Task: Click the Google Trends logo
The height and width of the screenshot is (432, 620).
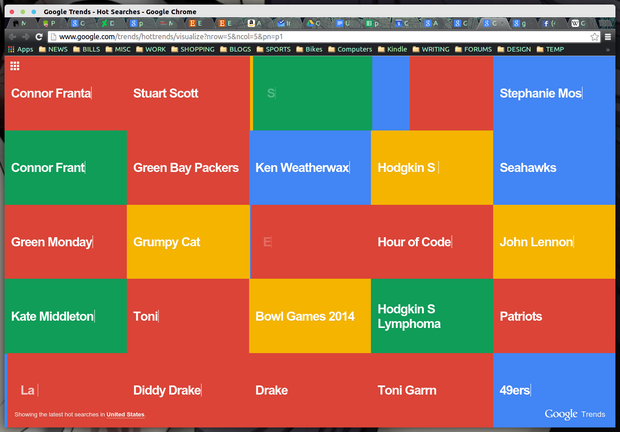Action: coord(575,414)
